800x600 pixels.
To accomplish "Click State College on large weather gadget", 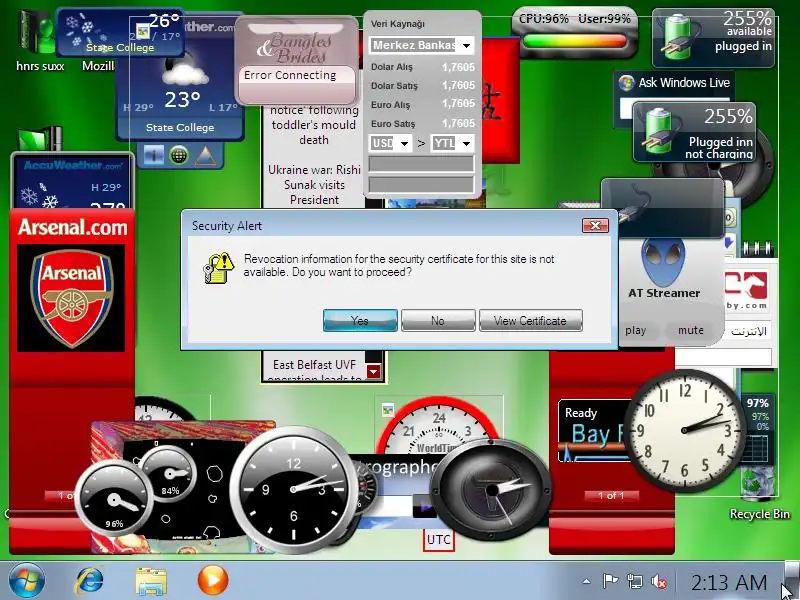I will coord(180,128).
